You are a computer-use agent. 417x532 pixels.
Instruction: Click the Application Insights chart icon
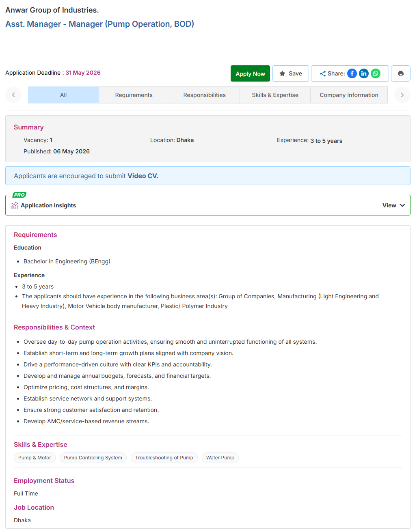15,205
